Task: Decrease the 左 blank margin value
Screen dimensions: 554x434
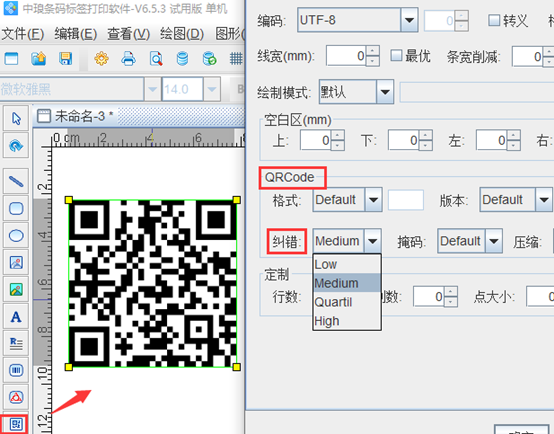Action: [513, 145]
